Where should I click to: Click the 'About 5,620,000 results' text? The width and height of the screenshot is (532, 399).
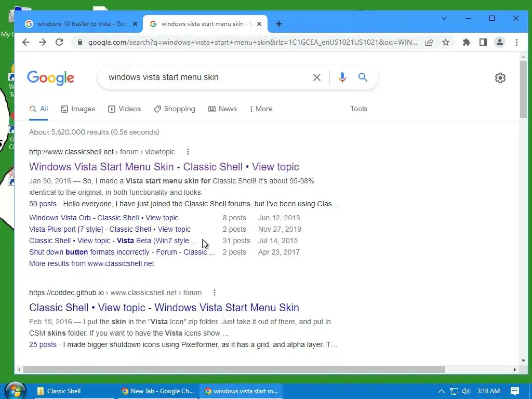point(94,132)
